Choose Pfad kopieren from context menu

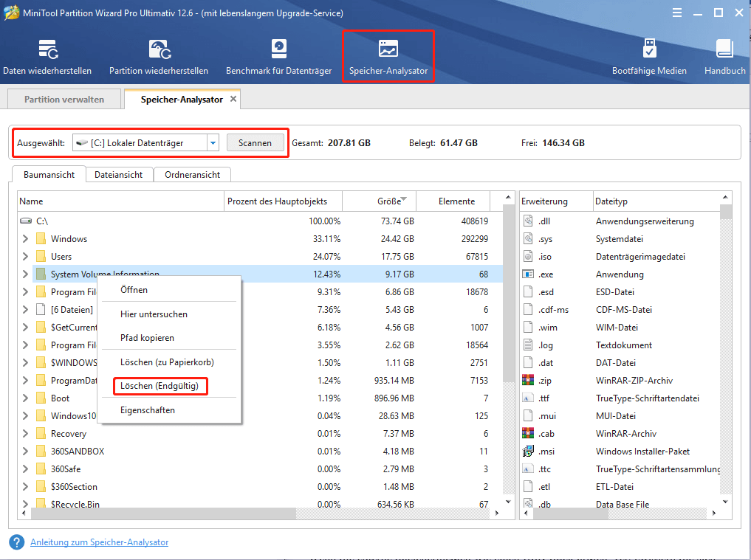tap(170, 338)
